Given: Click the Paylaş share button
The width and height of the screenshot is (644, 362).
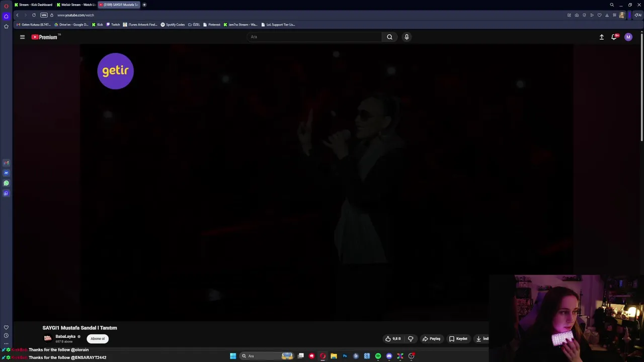Looking at the screenshot, I should pyautogui.click(x=431, y=339).
